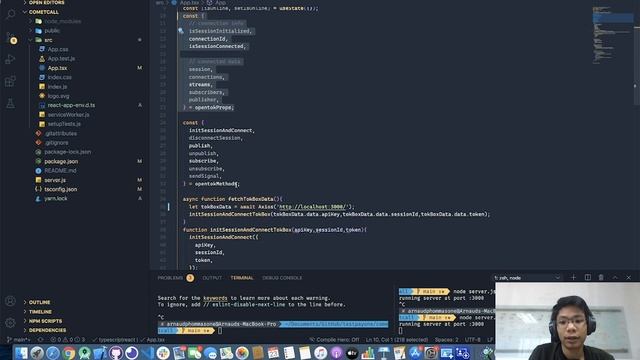Image resolution: width=640 pixels, height=360 pixels.
Task: Open yarn.lock in explorer
Action: [56, 199]
